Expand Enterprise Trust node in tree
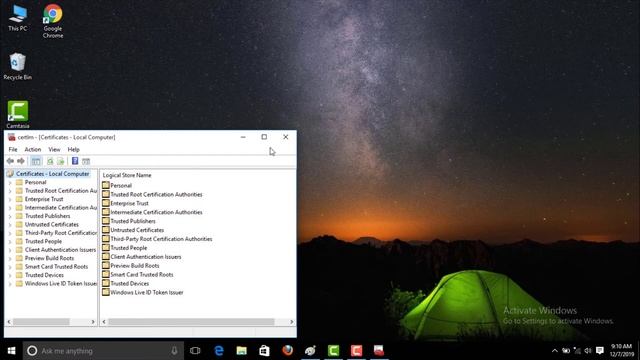 (10, 199)
